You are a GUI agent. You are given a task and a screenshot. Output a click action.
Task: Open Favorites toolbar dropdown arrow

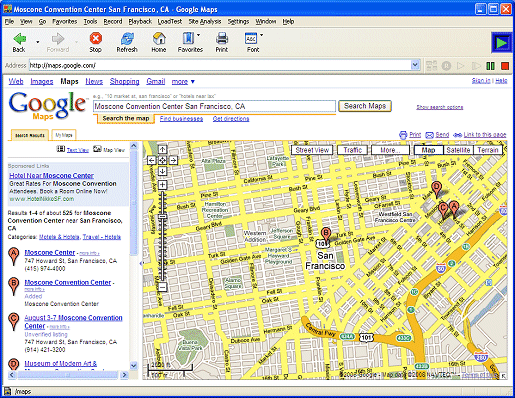click(198, 35)
